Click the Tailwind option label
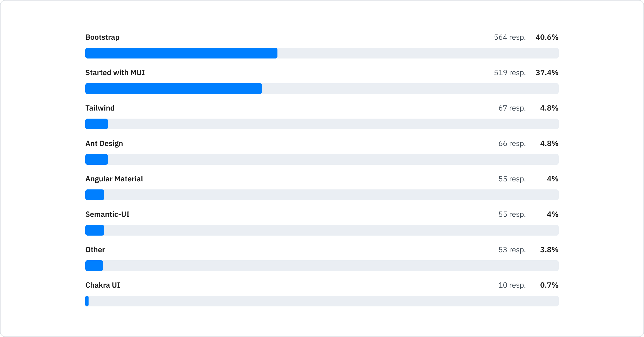644x337 pixels. coord(100,108)
